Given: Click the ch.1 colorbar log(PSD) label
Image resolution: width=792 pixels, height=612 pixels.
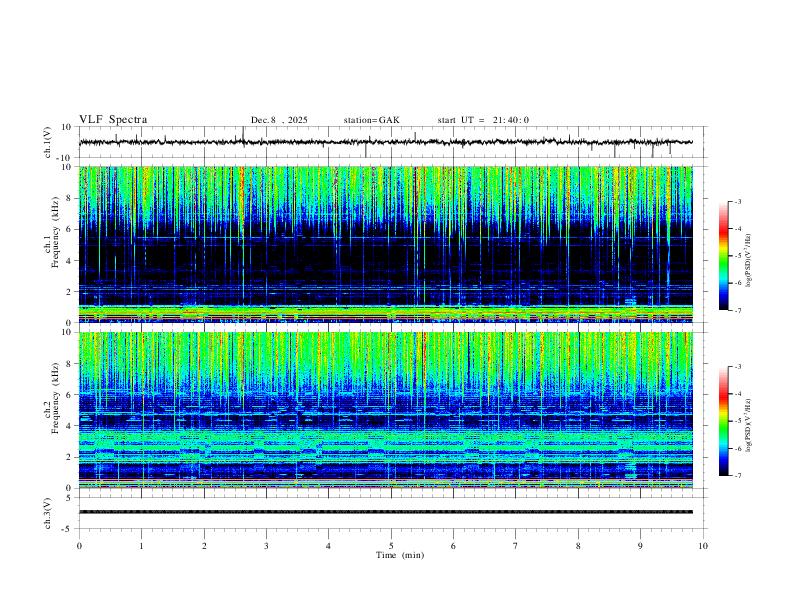Looking at the screenshot, I should pos(749,261).
